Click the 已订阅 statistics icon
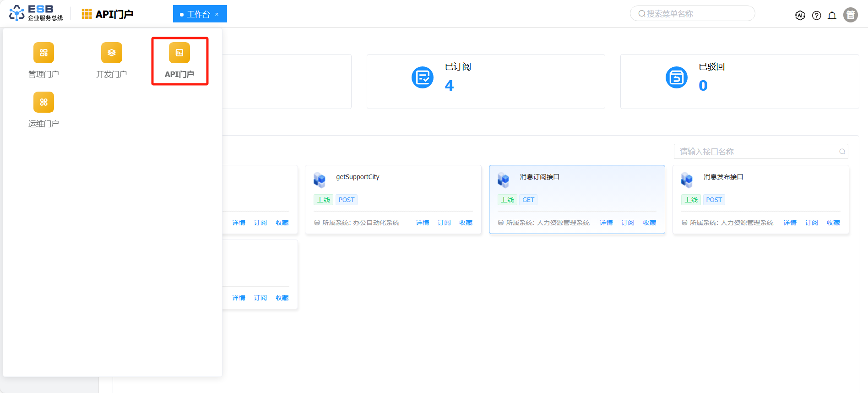 [422, 77]
